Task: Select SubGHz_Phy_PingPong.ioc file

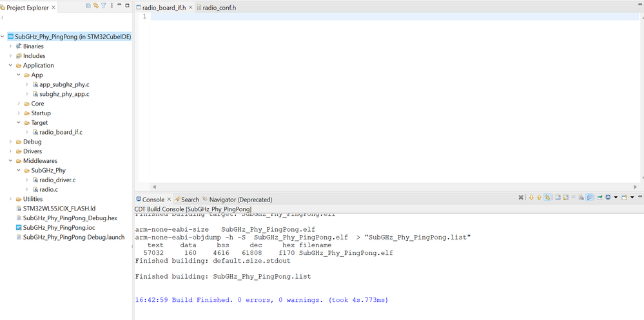Action: (x=59, y=227)
